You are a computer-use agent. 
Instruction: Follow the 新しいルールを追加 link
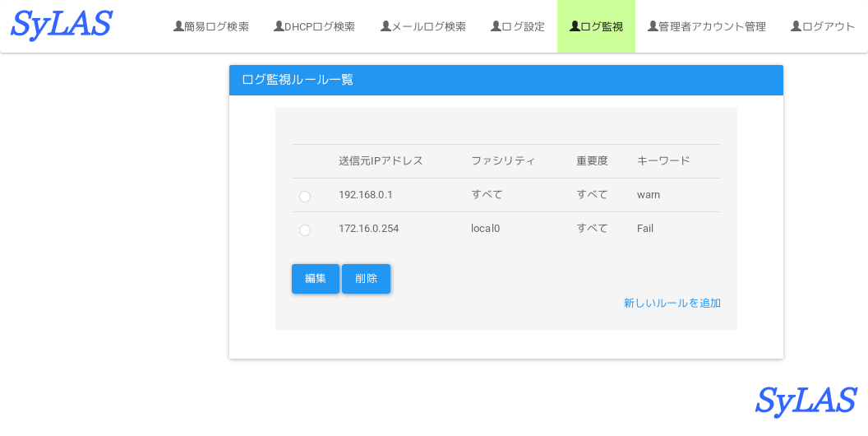[x=672, y=303]
